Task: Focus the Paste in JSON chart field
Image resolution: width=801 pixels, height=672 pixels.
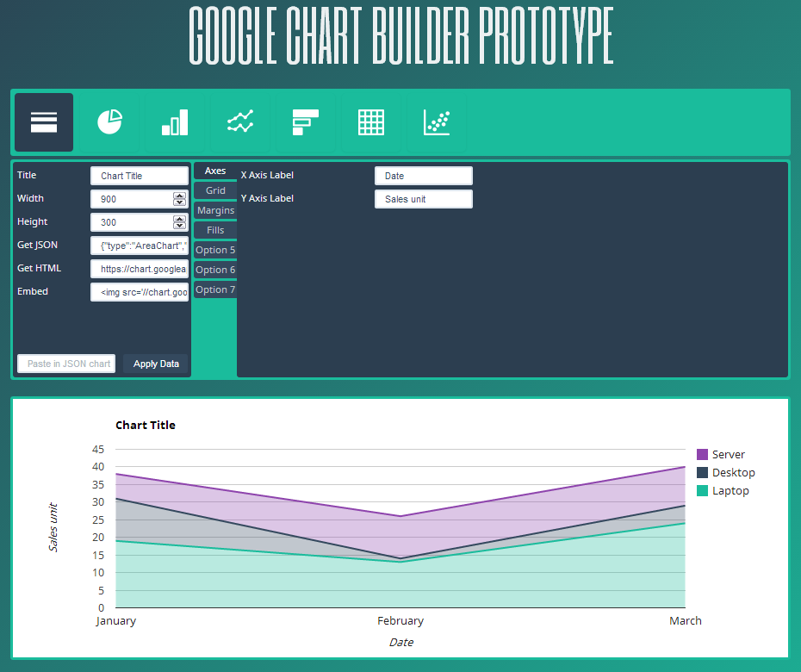Action: [66, 364]
